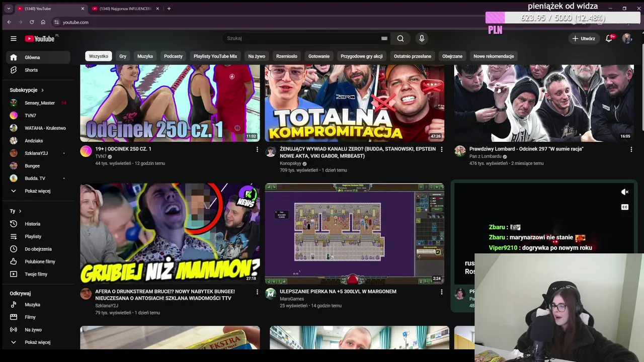Open a new browser tab
This screenshot has height=362, width=644.
tap(169, 9)
